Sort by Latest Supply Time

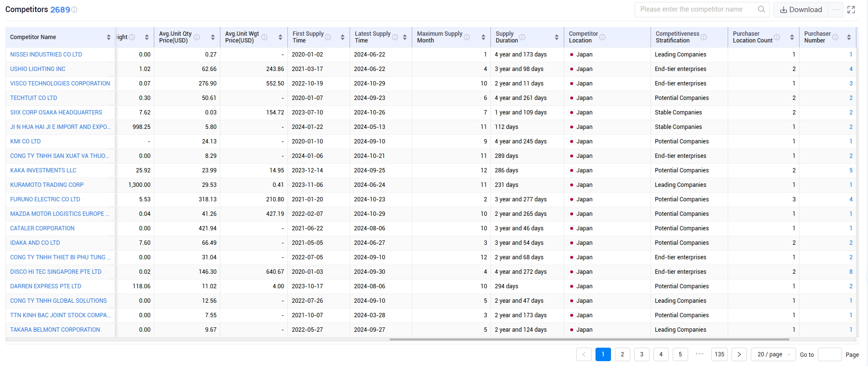coord(405,37)
